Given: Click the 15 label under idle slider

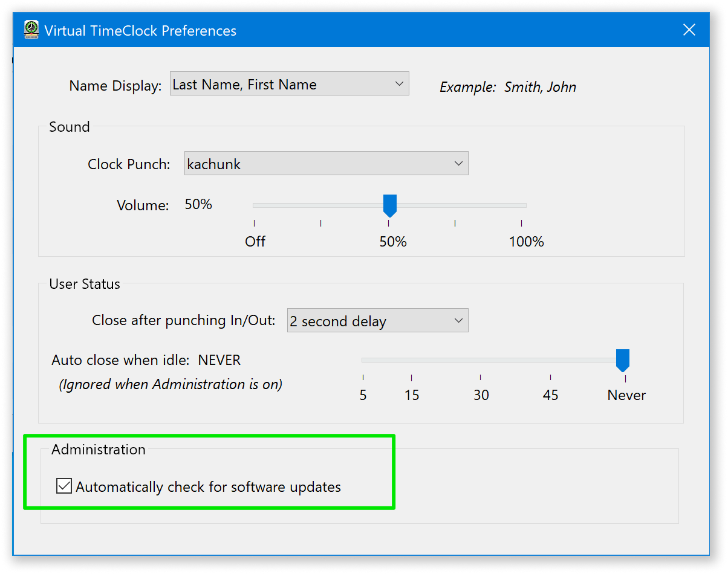Looking at the screenshot, I should [412, 395].
